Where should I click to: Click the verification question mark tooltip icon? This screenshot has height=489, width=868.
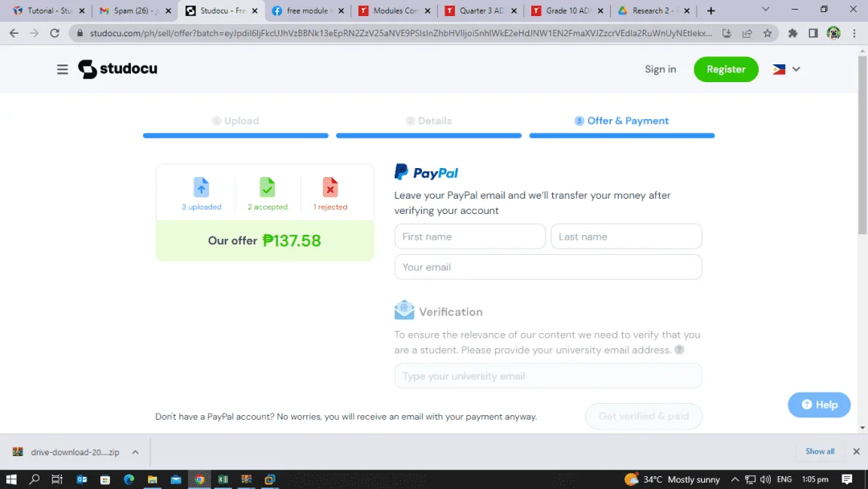click(x=679, y=350)
